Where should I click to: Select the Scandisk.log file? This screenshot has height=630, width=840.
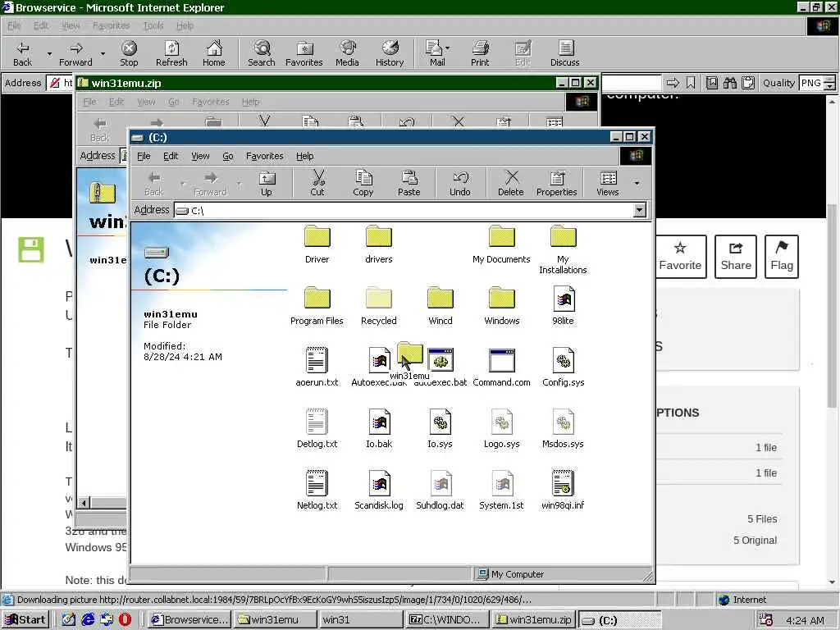[379, 491]
